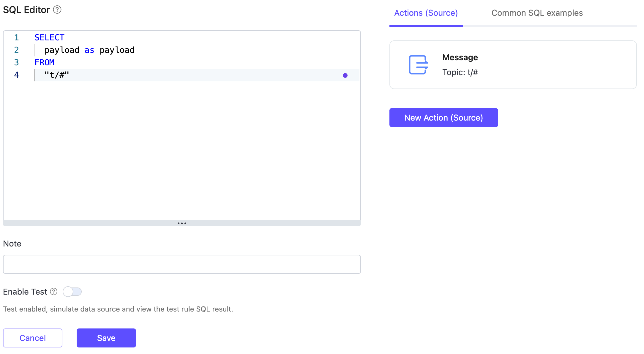Click line number 4 in editor gutter
Image resolution: width=644 pixels, height=354 pixels.
click(x=17, y=75)
